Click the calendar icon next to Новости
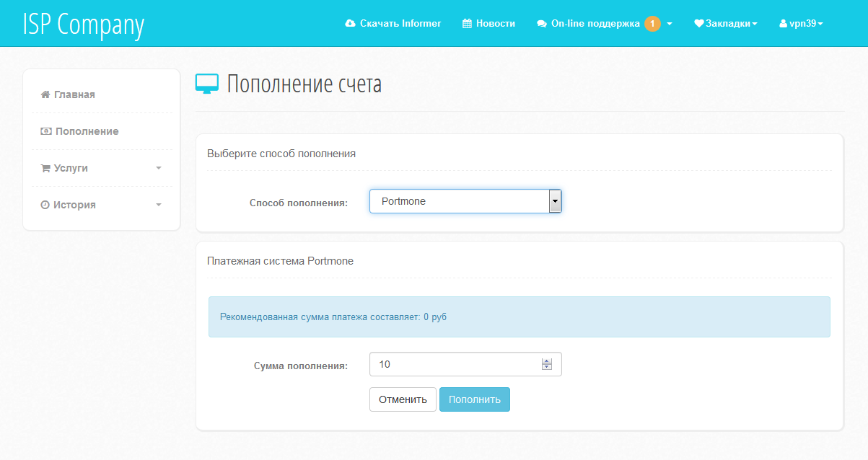This screenshot has width=868, height=460. click(467, 24)
